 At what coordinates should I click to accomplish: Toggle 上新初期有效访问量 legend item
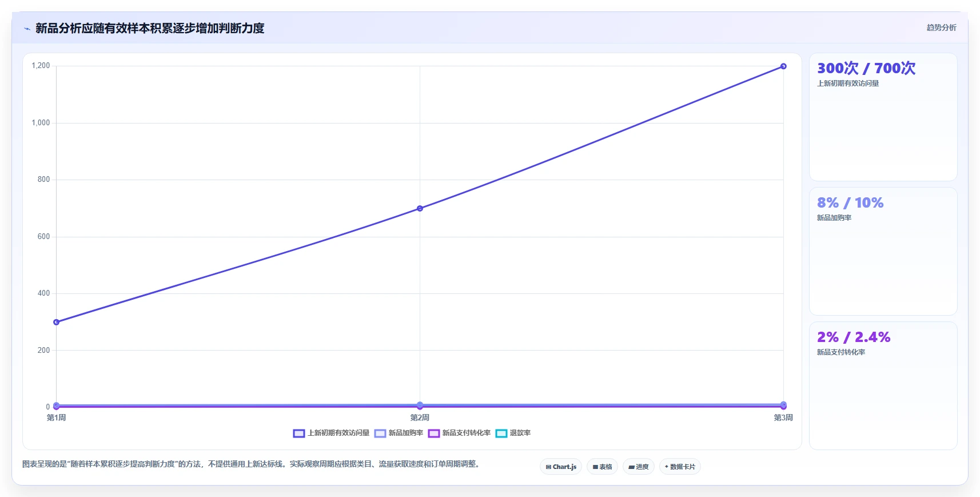(332, 433)
